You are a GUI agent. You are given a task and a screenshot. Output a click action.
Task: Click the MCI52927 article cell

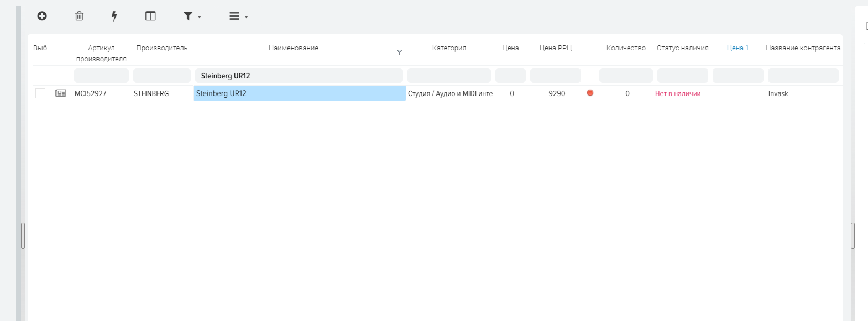click(x=91, y=93)
